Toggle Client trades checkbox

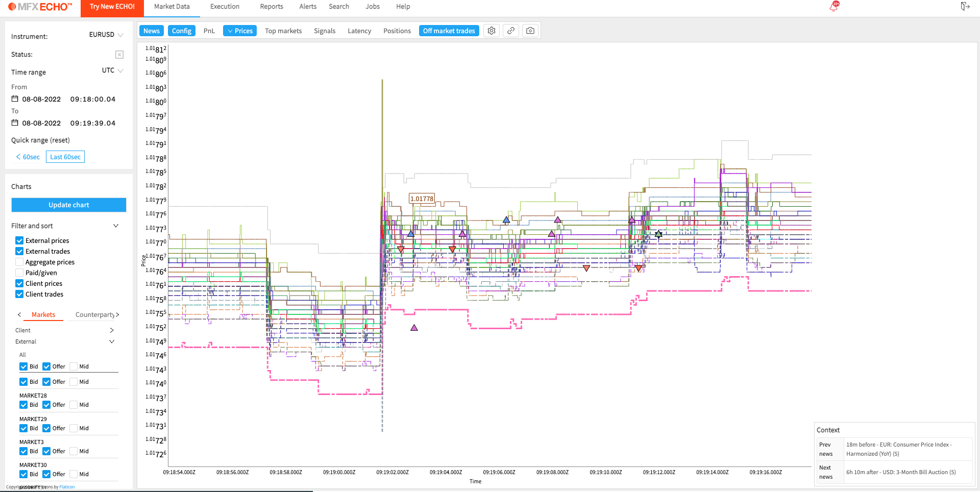(x=19, y=294)
